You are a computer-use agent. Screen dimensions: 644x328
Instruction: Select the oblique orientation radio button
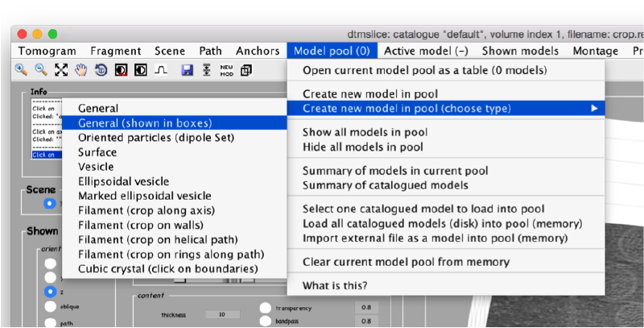52,306
